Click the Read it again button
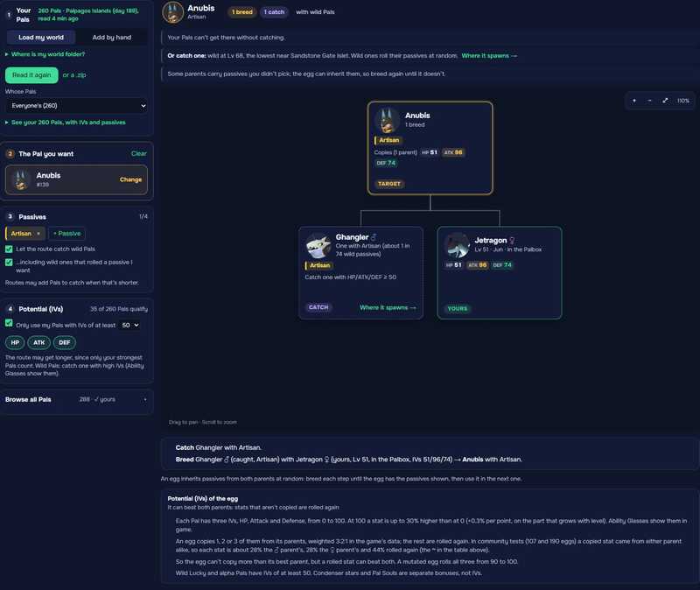This screenshot has height=590, width=700. (x=31, y=75)
